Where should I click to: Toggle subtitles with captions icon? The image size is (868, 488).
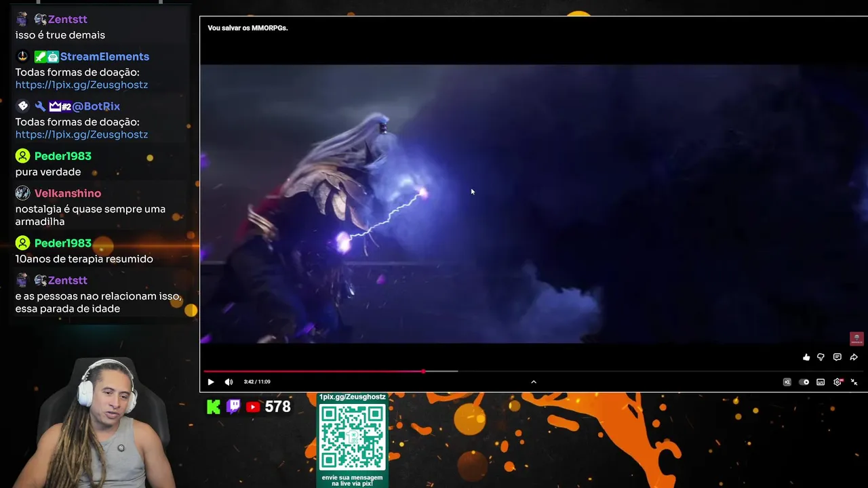pyautogui.click(x=821, y=382)
